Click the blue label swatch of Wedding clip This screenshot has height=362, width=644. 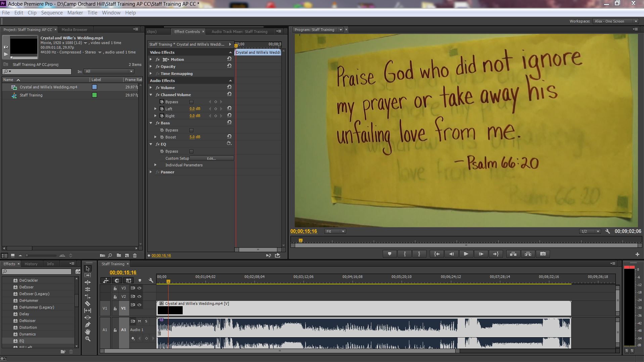pyautogui.click(x=94, y=87)
